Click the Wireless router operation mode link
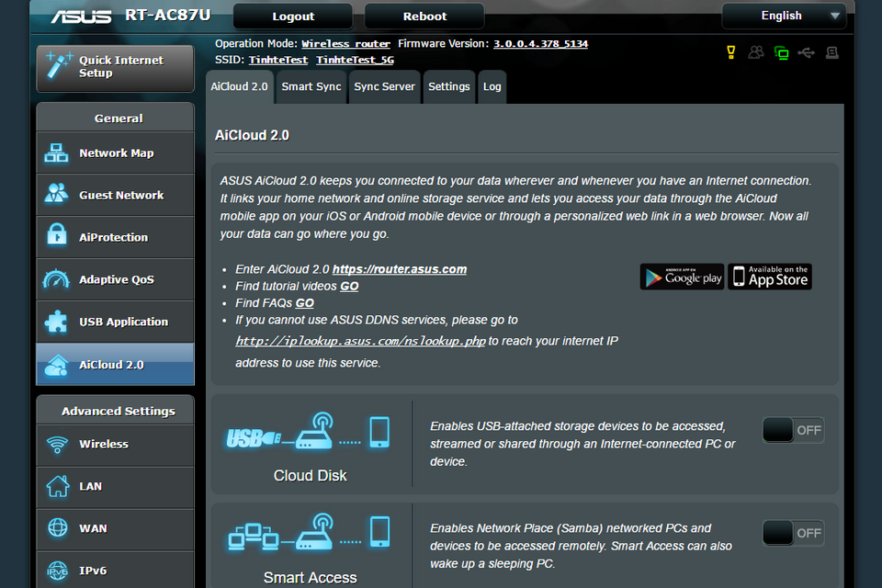Viewport: 882px width, 588px height. [346, 44]
